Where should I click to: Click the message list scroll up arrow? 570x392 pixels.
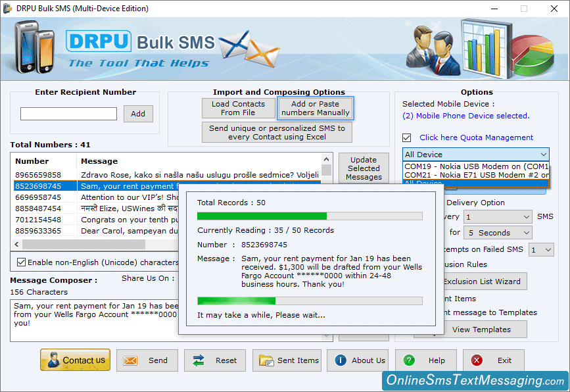(x=326, y=159)
